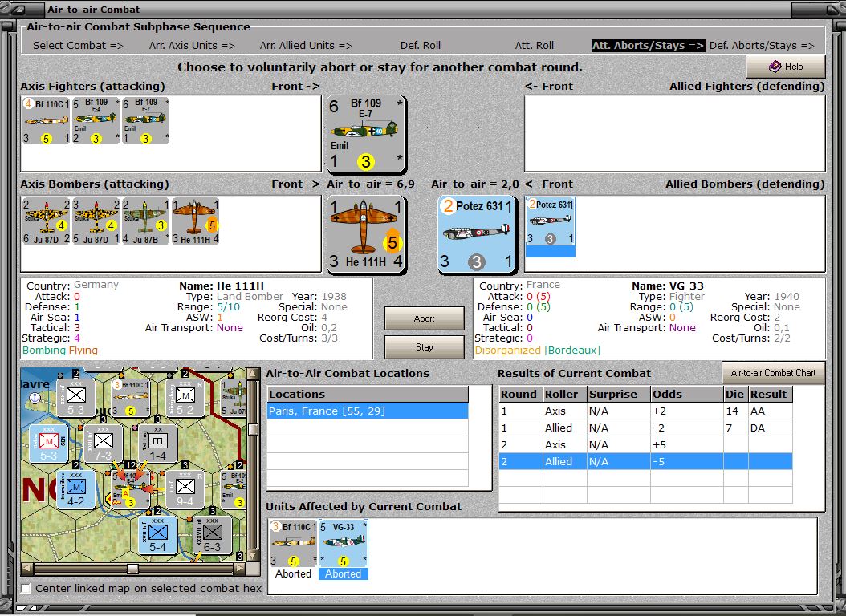The width and height of the screenshot is (846, 616).
Task: Click the dark 6-3 infantry unit on map
Action: click(x=212, y=536)
